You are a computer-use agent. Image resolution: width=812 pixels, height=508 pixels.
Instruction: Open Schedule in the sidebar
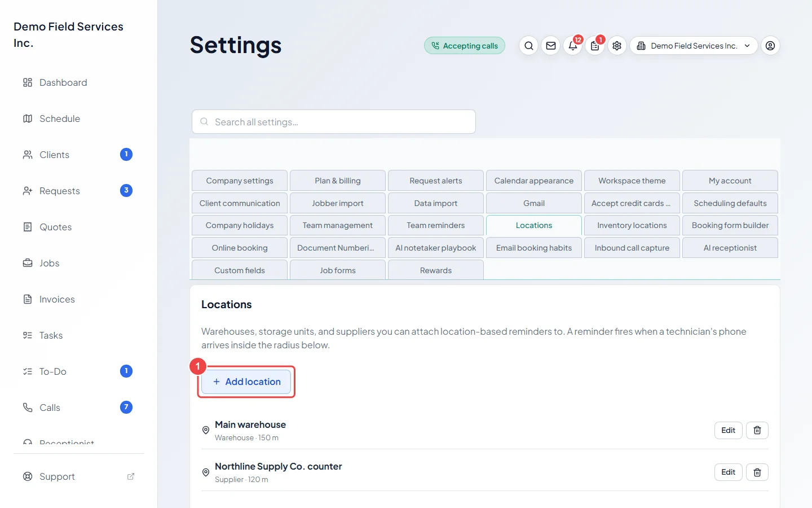pos(79,119)
